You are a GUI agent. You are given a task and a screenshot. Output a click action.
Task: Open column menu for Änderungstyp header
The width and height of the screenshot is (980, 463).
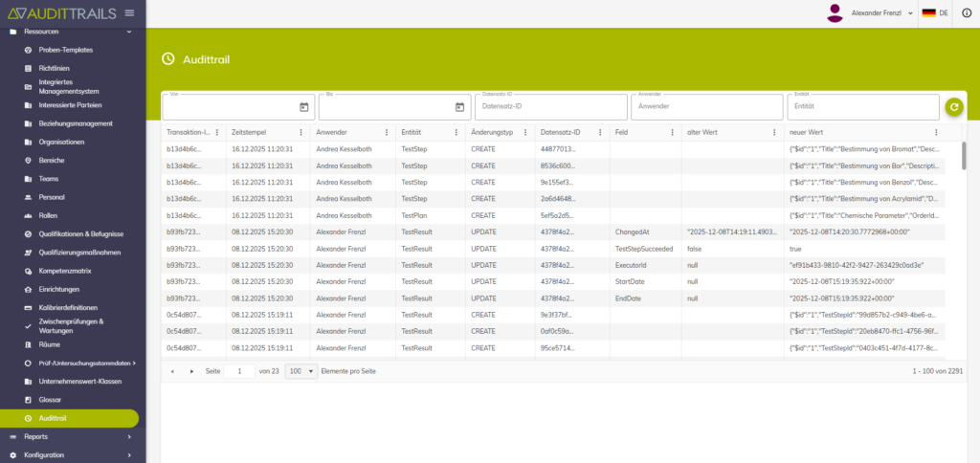tap(524, 132)
